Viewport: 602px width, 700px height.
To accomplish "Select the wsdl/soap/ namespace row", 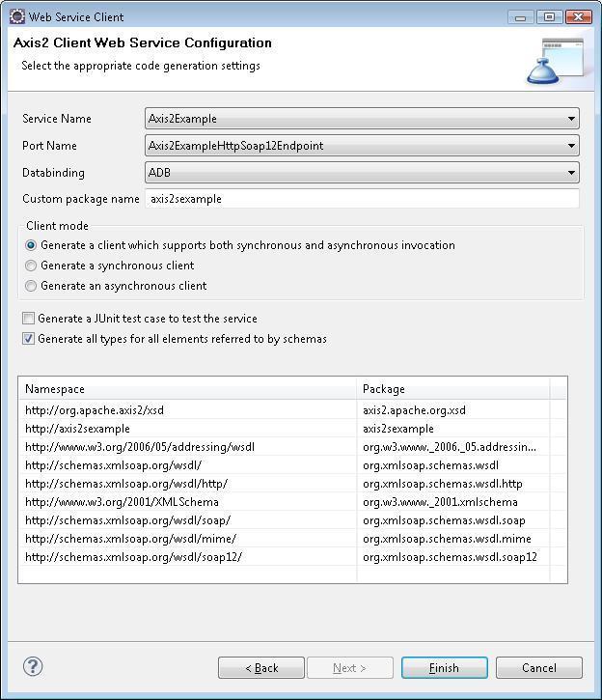I will (x=293, y=520).
